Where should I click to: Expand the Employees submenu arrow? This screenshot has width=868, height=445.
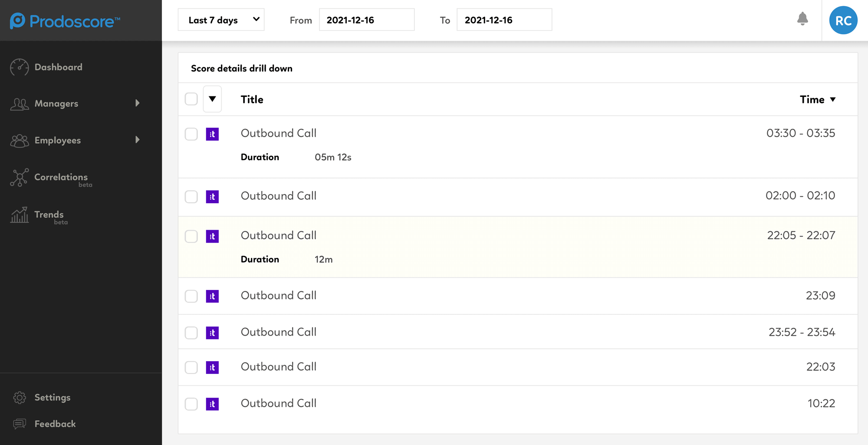coord(138,140)
